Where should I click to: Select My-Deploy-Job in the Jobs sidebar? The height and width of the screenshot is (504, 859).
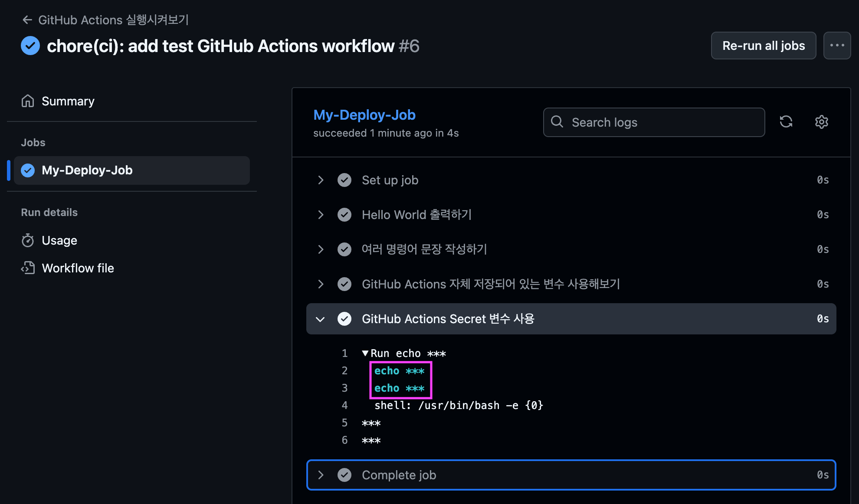click(87, 170)
